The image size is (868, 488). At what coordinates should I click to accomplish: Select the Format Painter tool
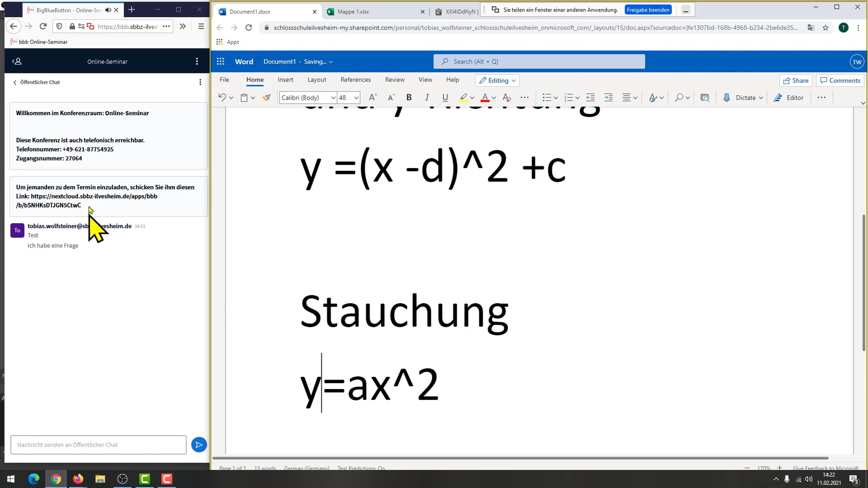[267, 98]
